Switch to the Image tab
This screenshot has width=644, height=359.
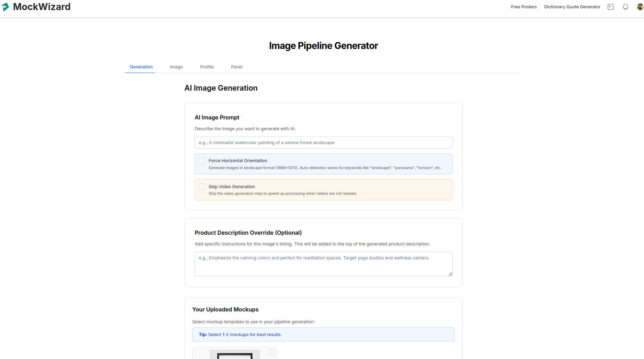(x=176, y=67)
